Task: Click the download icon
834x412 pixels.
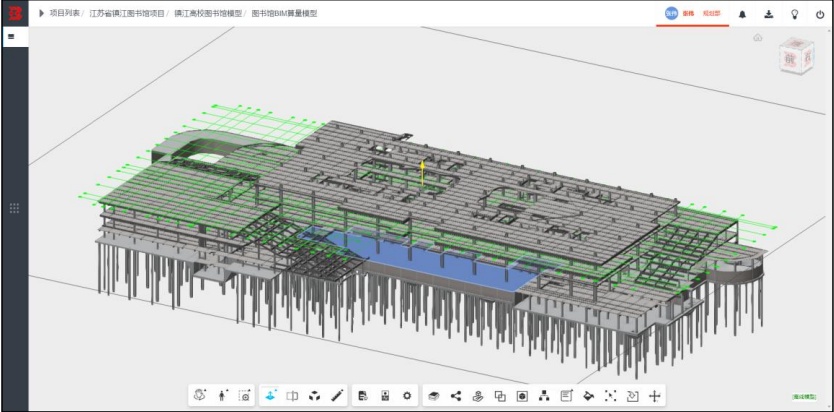Action: click(x=769, y=14)
